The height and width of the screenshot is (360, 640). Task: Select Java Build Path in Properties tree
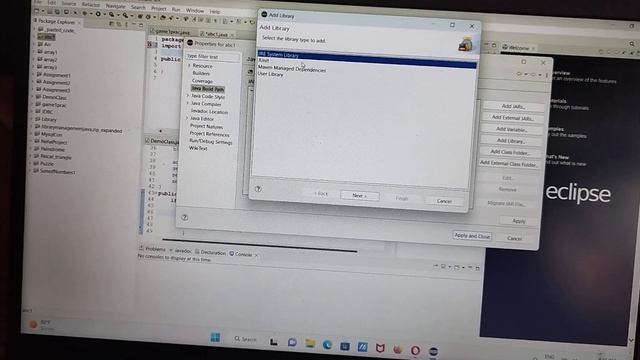point(208,89)
